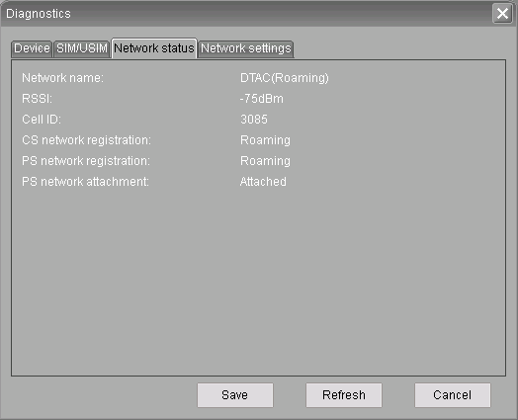Select the Cell ID label

tap(42, 120)
